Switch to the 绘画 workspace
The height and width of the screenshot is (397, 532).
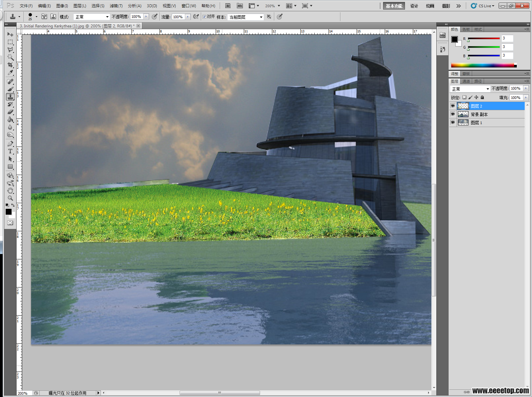click(430, 6)
